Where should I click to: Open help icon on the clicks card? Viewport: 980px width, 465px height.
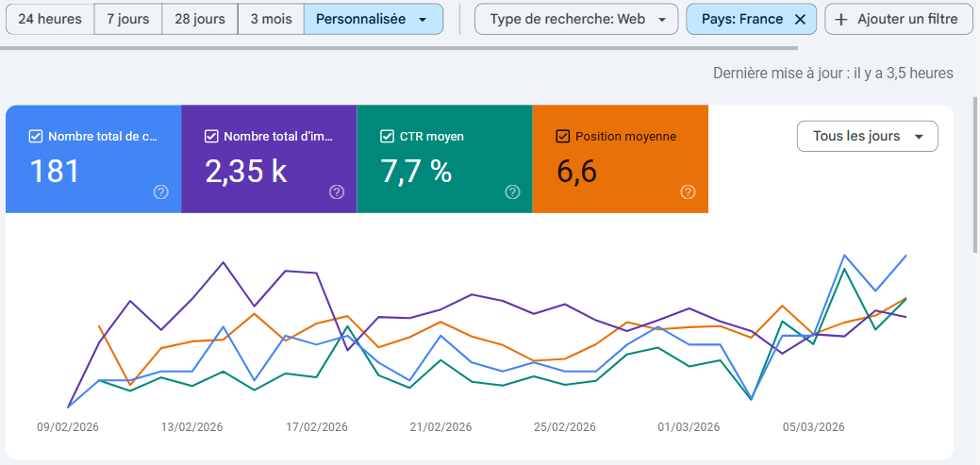(x=160, y=191)
